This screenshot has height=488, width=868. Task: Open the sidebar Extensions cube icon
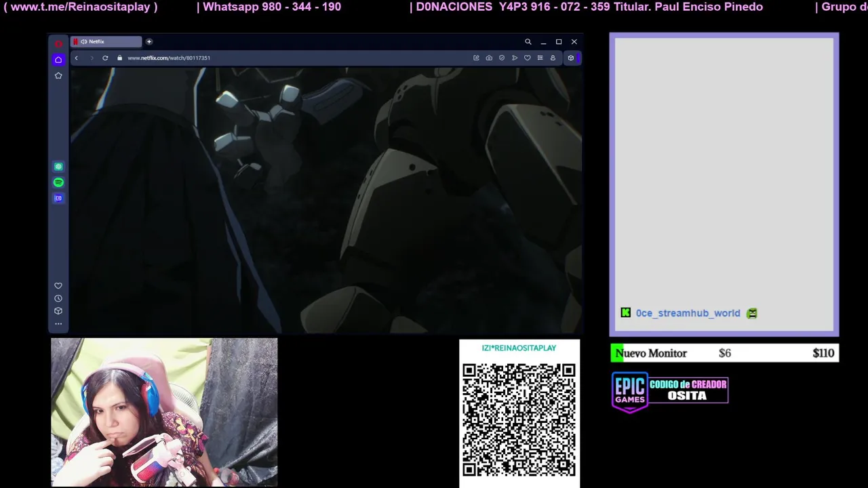[58, 311]
